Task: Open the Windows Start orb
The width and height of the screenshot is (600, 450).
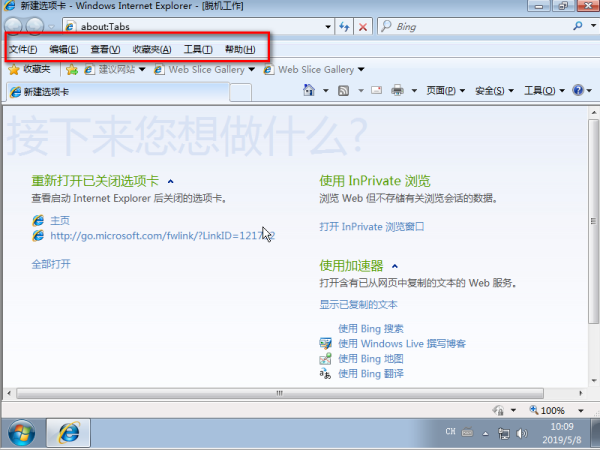Action: (x=21, y=433)
